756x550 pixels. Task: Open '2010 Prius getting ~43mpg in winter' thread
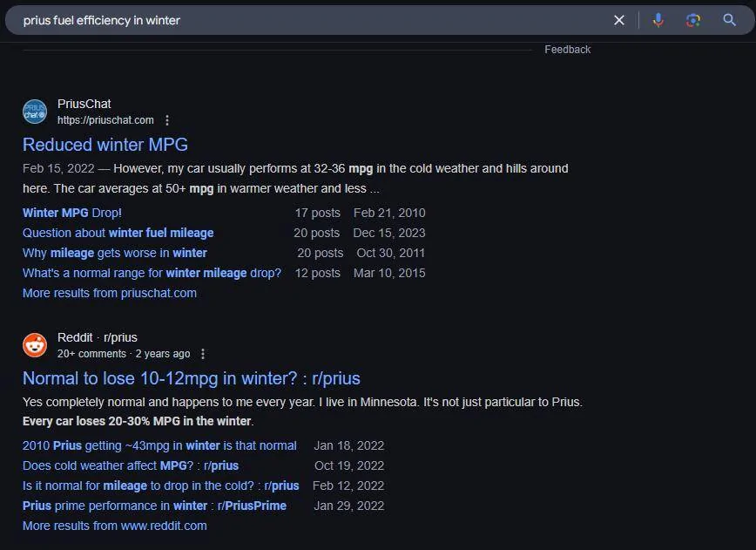click(159, 445)
